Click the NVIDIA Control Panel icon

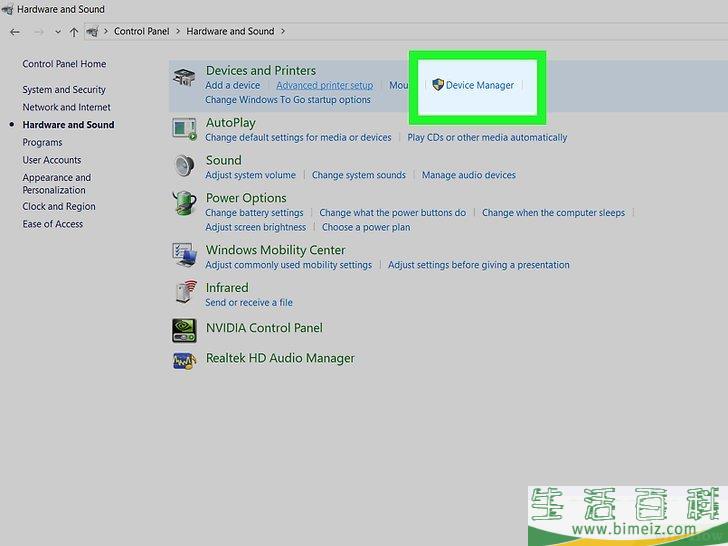coord(185,328)
